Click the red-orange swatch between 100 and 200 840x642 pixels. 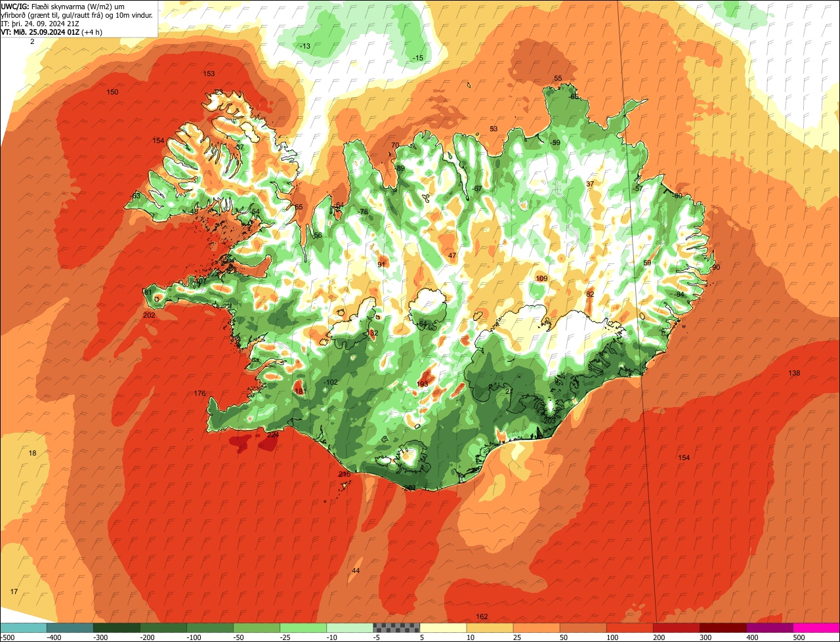coord(629,627)
